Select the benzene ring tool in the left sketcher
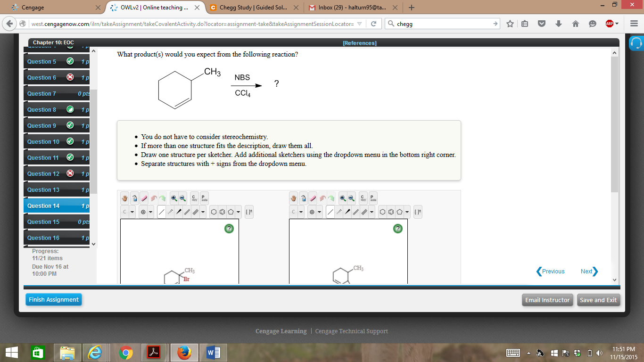The height and width of the screenshot is (362, 644). click(x=222, y=212)
